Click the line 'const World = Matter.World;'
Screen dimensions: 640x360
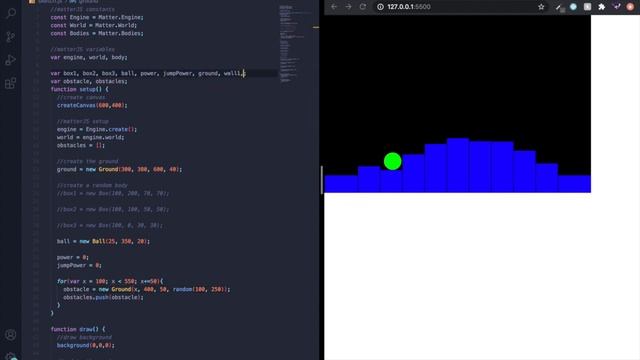pos(93,25)
